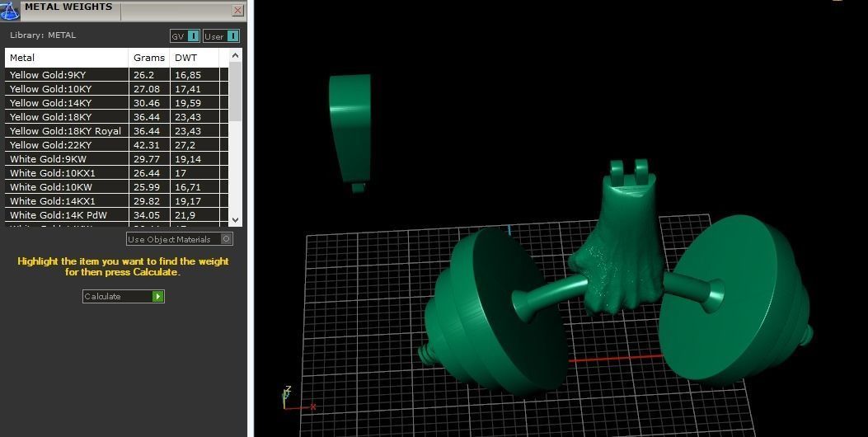Select the White Gold:10KX1 row
Image resolution: width=868 pixels, height=437 pixels.
[116, 173]
